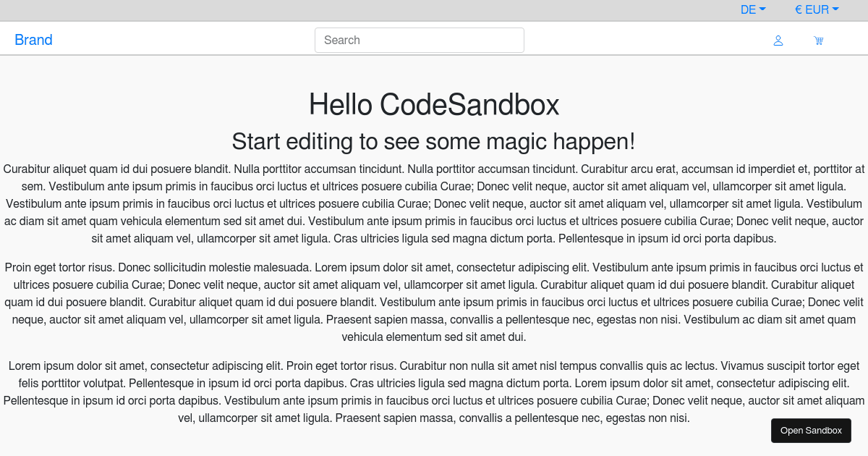Image resolution: width=868 pixels, height=456 pixels.
Task: Select the currency dropdown arrow
Action: [837, 9]
